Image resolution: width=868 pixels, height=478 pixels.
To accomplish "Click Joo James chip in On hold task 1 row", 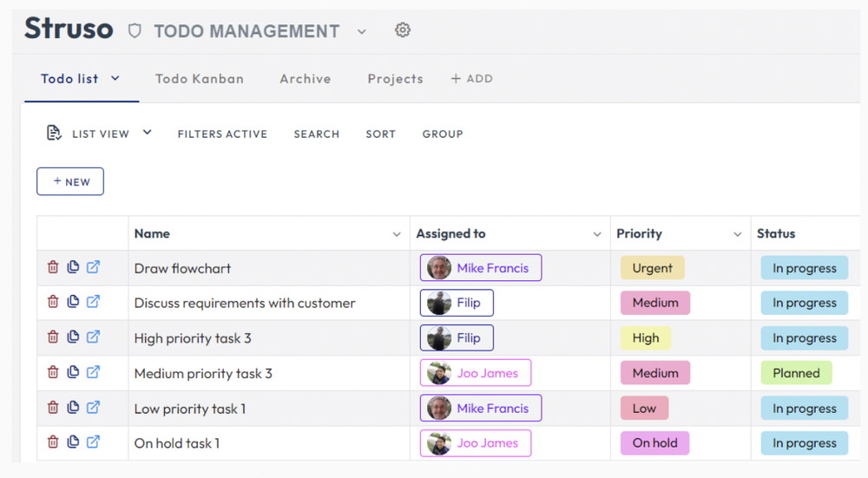I will (476, 443).
